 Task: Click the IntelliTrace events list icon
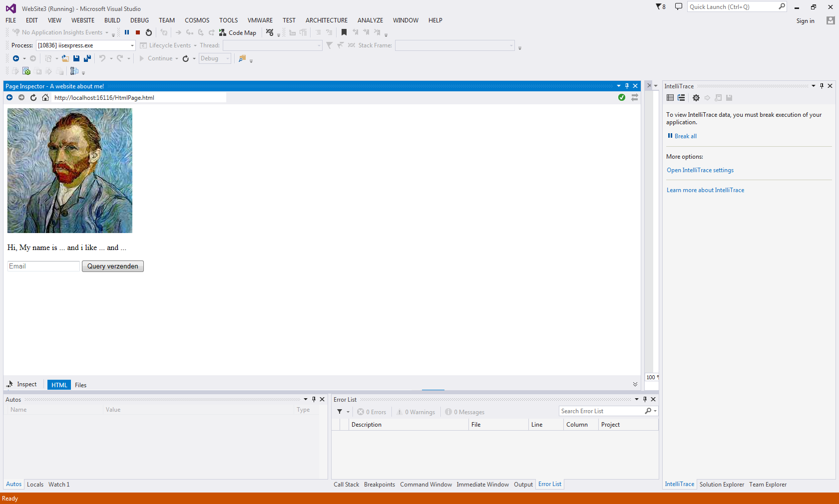(x=670, y=98)
